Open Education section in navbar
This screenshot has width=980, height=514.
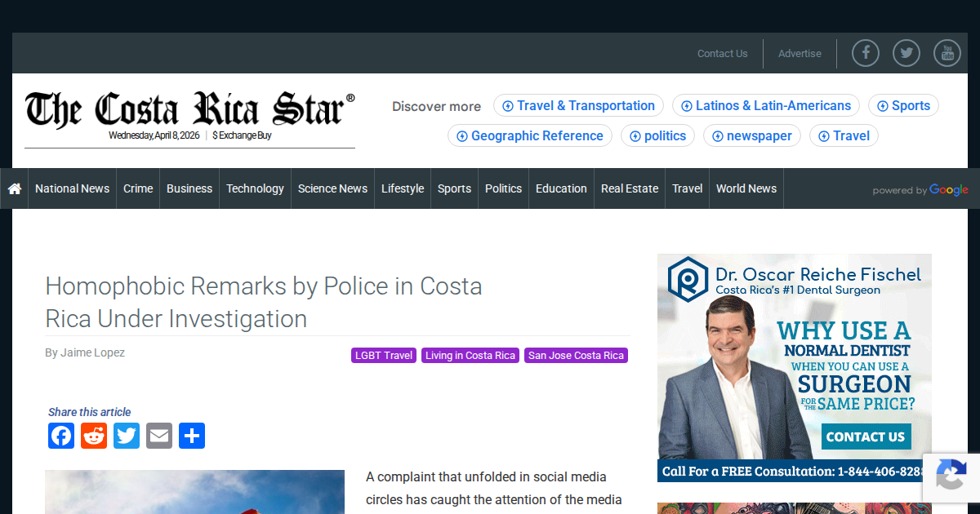pos(561,188)
